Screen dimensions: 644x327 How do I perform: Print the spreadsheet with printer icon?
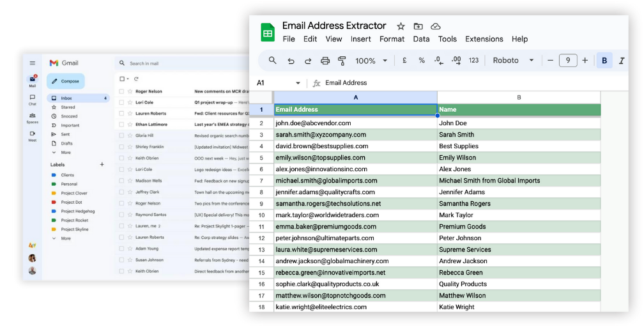[325, 61]
